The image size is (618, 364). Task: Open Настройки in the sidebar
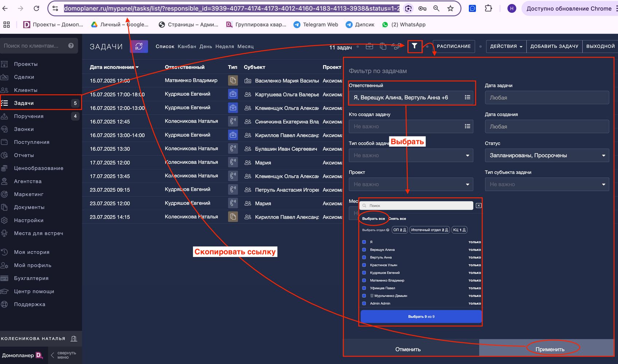point(29,221)
